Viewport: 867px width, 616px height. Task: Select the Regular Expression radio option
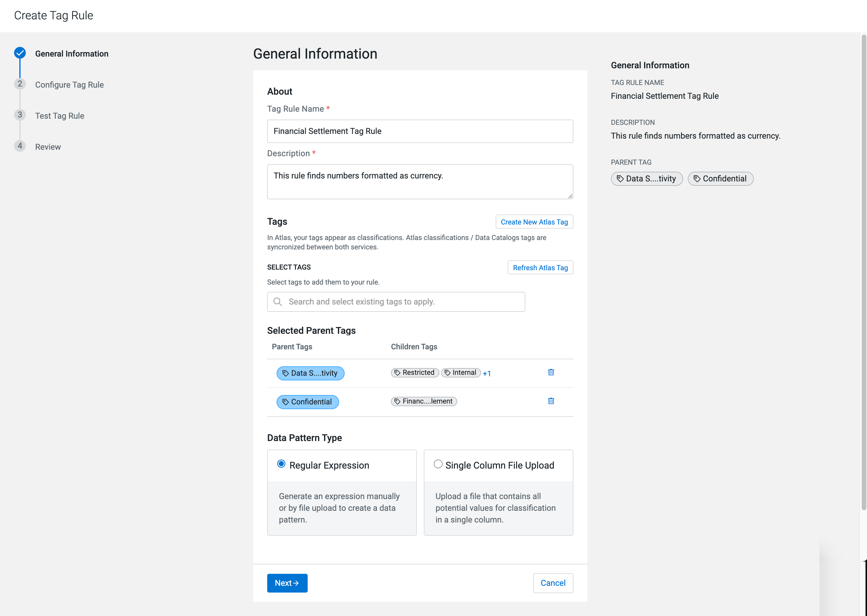[x=281, y=464]
